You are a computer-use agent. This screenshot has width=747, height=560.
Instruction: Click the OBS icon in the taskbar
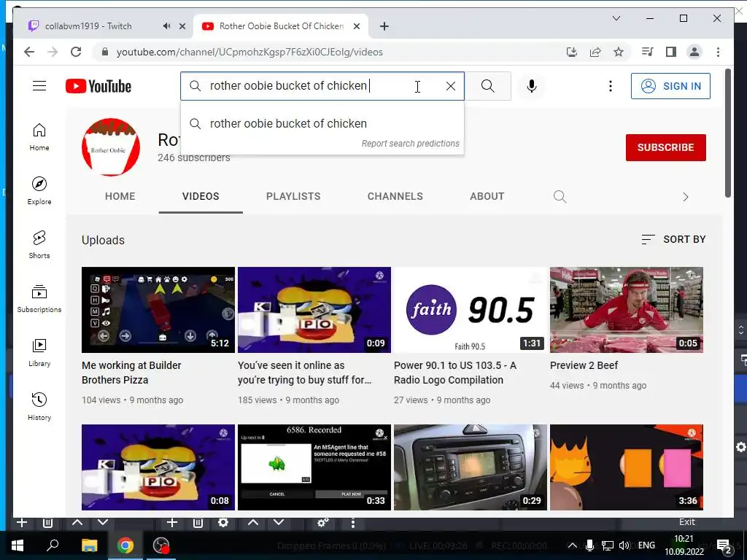coord(161,545)
